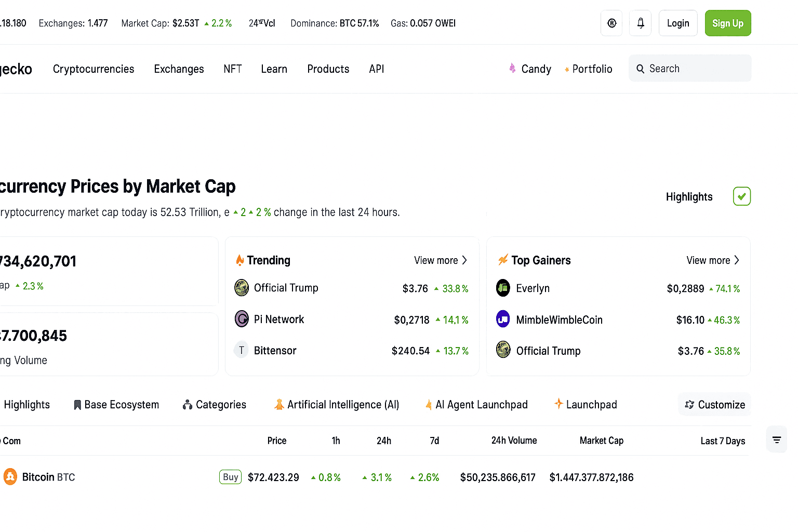The height and width of the screenshot is (532, 798).
Task: Select the Highlights tab below the cards
Action: tap(27, 405)
